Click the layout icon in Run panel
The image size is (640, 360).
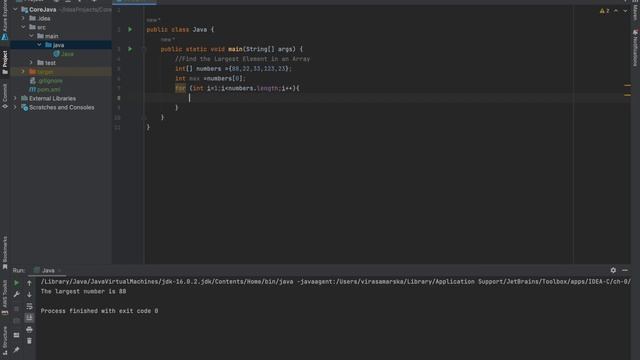pyautogui.click(x=16, y=335)
